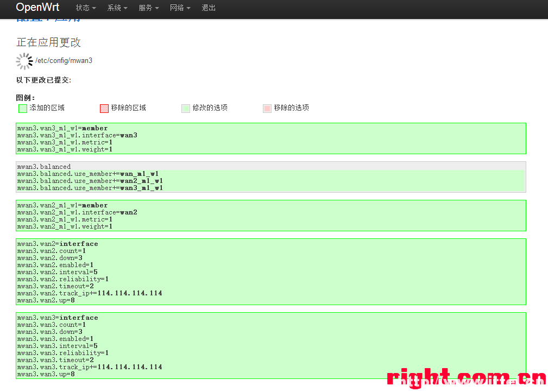Click line mwan3.wan2_m1_w1.weight=1
This screenshot has width=548, height=392.
pos(65,226)
